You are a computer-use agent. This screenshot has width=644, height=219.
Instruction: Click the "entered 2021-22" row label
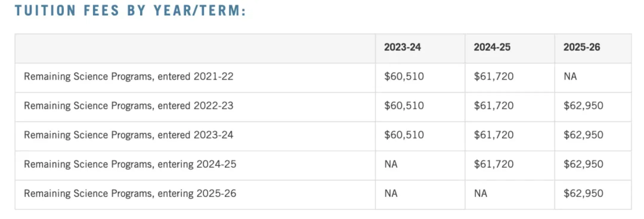pyautogui.click(x=129, y=76)
